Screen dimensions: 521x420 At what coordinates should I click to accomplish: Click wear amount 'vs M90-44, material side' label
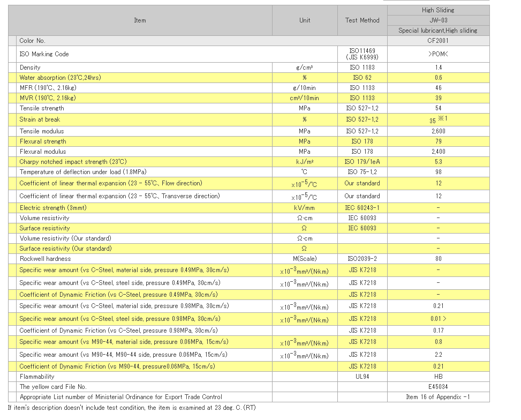124,342
